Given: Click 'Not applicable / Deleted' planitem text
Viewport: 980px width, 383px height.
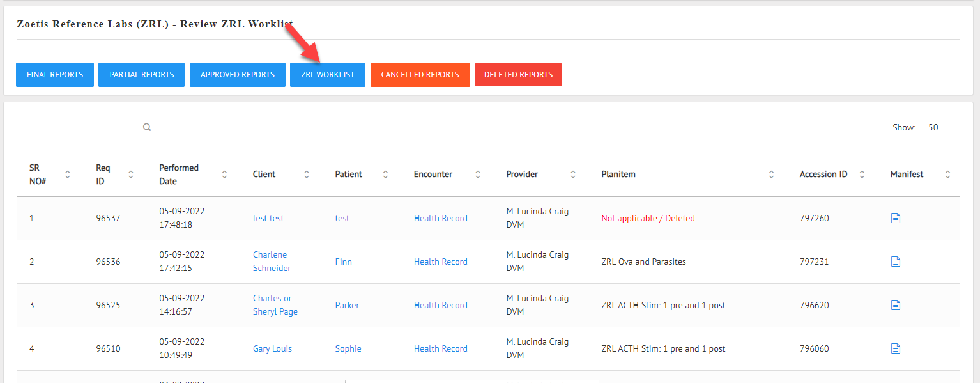Looking at the screenshot, I should click(x=648, y=218).
